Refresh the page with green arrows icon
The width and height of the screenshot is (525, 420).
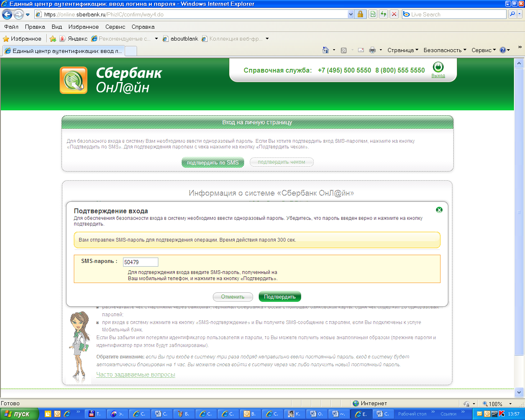(383, 14)
